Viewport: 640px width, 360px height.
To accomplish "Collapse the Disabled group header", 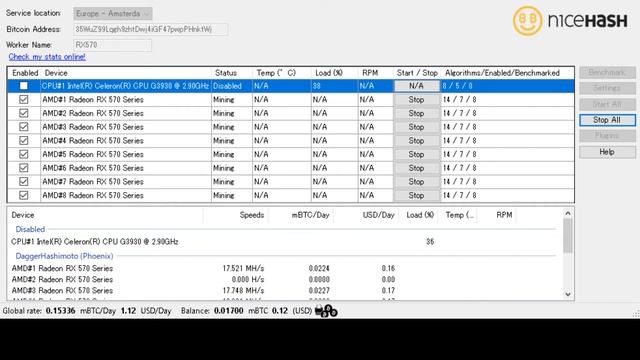I will click(30, 229).
